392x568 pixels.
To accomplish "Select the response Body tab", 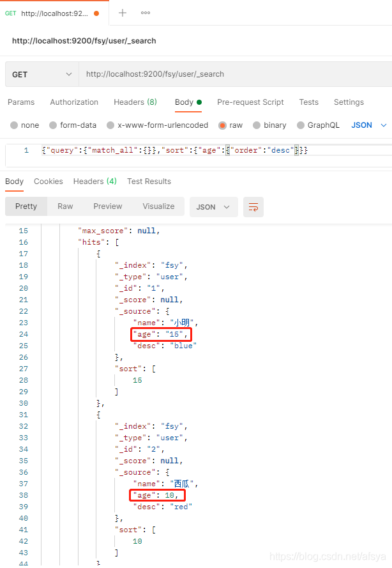I will pos(15,181).
